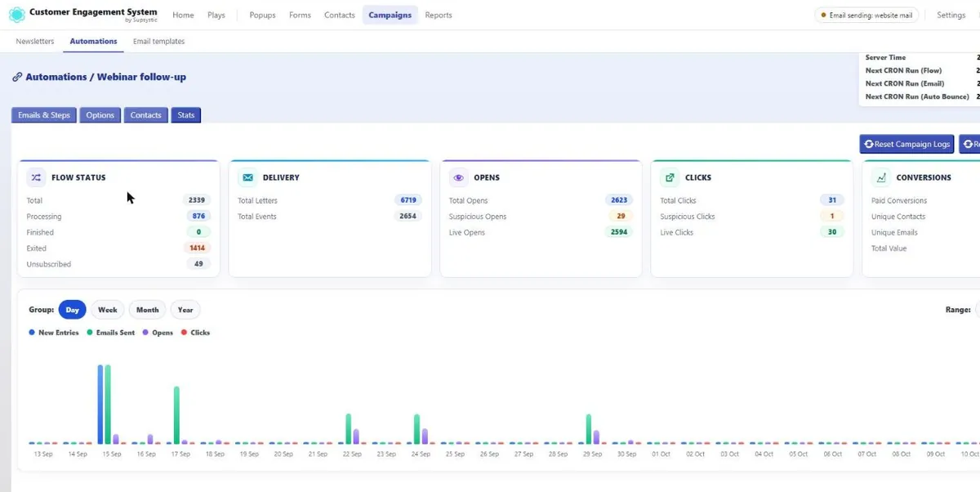The width and height of the screenshot is (980, 492).
Task: Switch to the Newsletters subtab
Action: tap(35, 41)
